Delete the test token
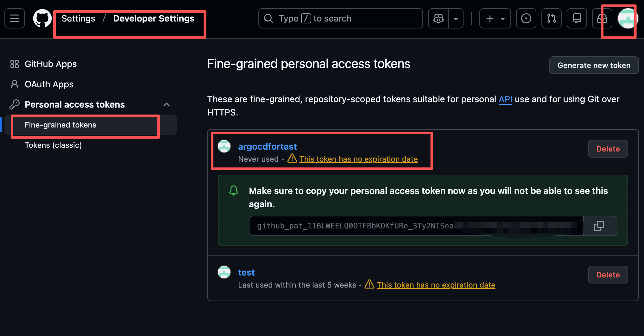Viewport: 644px width, 336px height. point(608,275)
